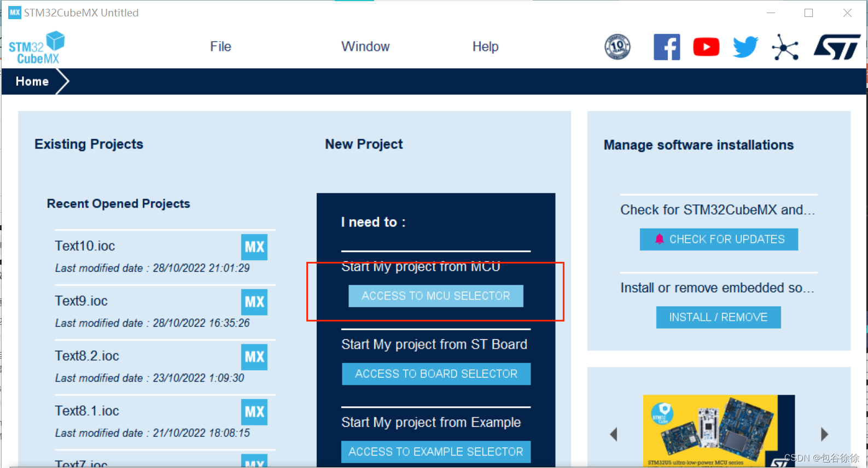The width and height of the screenshot is (868, 468).
Task: Click 'Start My project from ST Board' label
Action: point(434,344)
